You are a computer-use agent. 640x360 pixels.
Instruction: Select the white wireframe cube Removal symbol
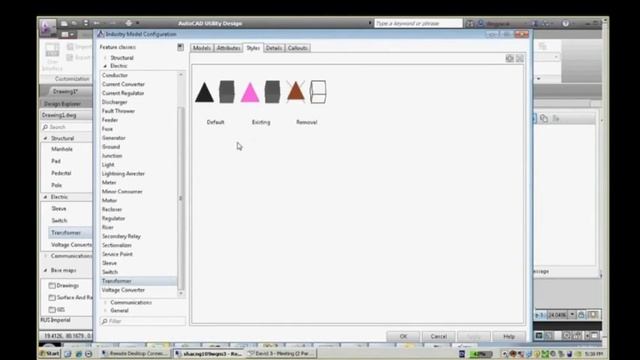coord(318,92)
